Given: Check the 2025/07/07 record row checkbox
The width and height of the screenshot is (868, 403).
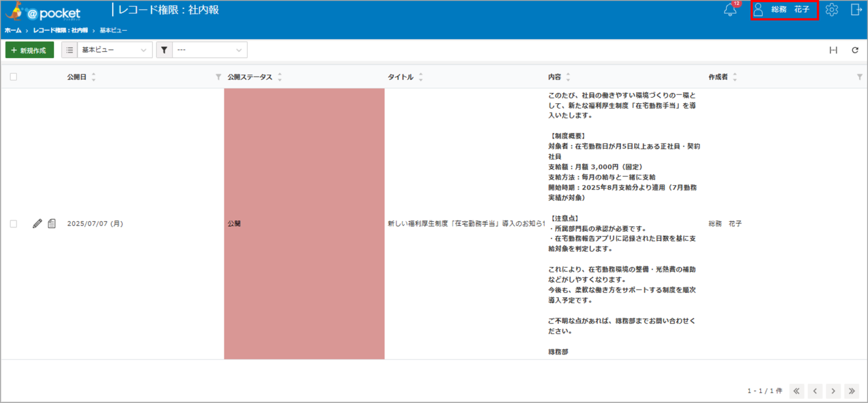Looking at the screenshot, I should 14,224.
